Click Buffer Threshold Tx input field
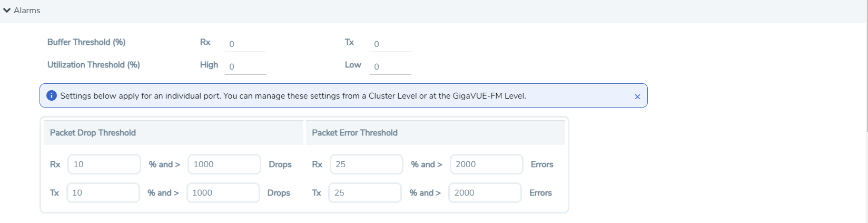Viewport: 868px width, 223px height. point(390,44)
